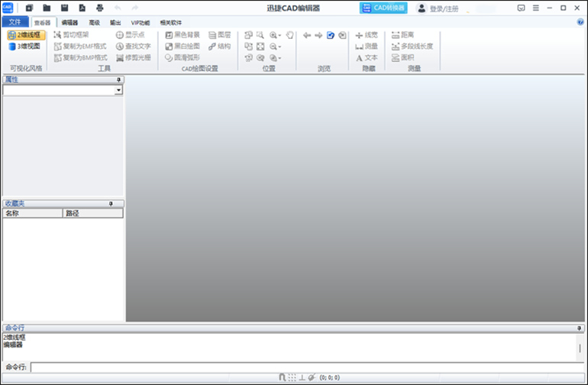Sort favorites by 路径 column
588x385 pixels.
point(92,213)
